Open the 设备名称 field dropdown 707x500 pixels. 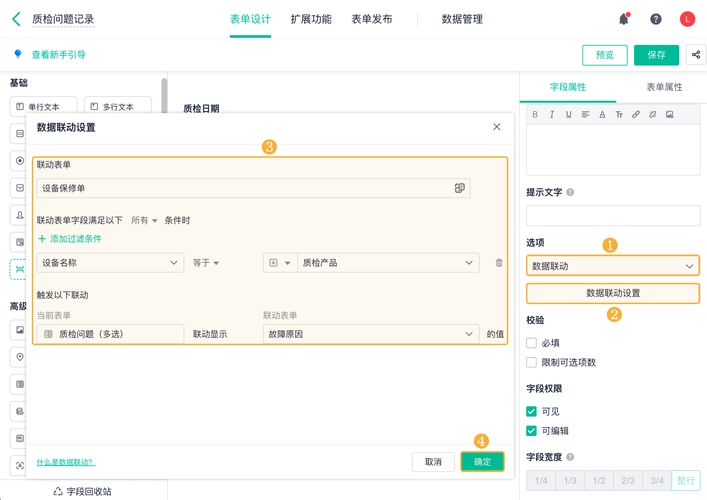[x=110, y=262]
